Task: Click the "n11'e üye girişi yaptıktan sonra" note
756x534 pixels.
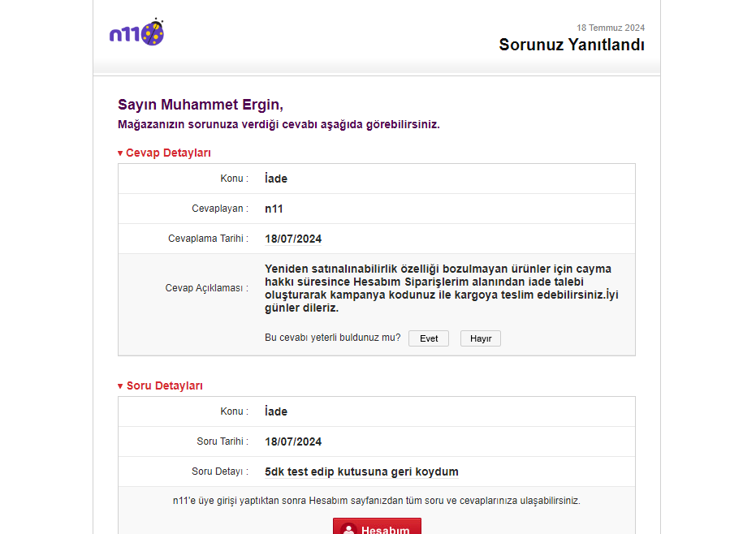Action: click(x=376, y=501)
